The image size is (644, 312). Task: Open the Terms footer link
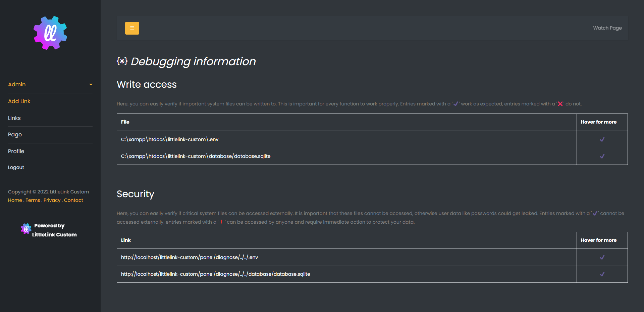(33, 200)
